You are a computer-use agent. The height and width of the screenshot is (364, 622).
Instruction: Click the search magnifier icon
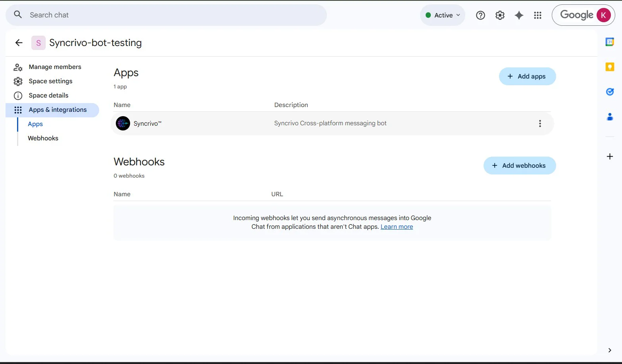(18, 15)
